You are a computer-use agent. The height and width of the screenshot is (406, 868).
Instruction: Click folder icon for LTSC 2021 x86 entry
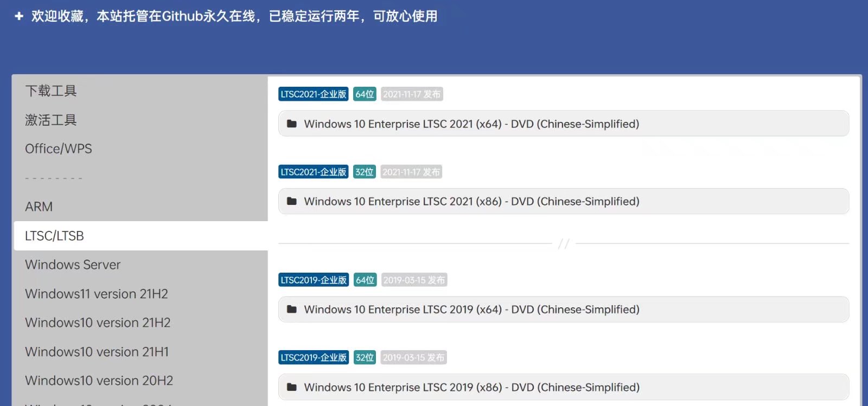[292, 201]
